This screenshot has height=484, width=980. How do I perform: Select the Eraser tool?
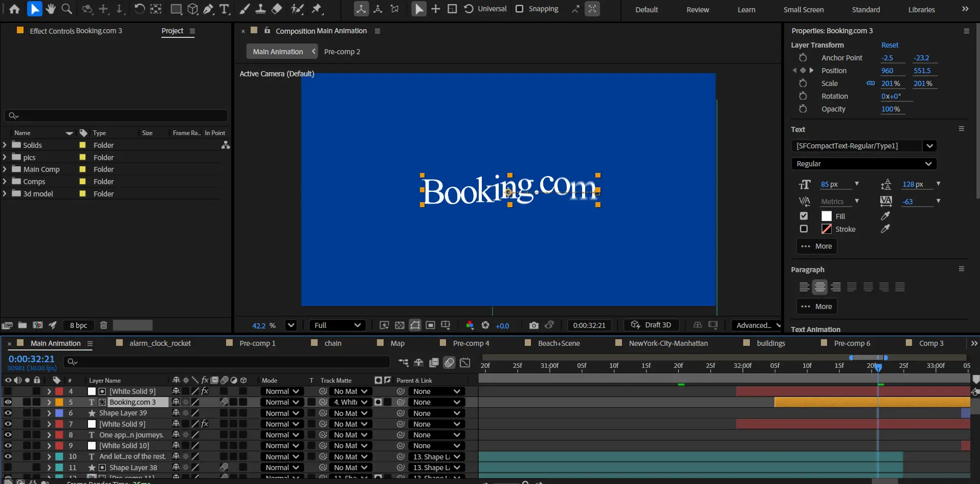pos(277,9)
